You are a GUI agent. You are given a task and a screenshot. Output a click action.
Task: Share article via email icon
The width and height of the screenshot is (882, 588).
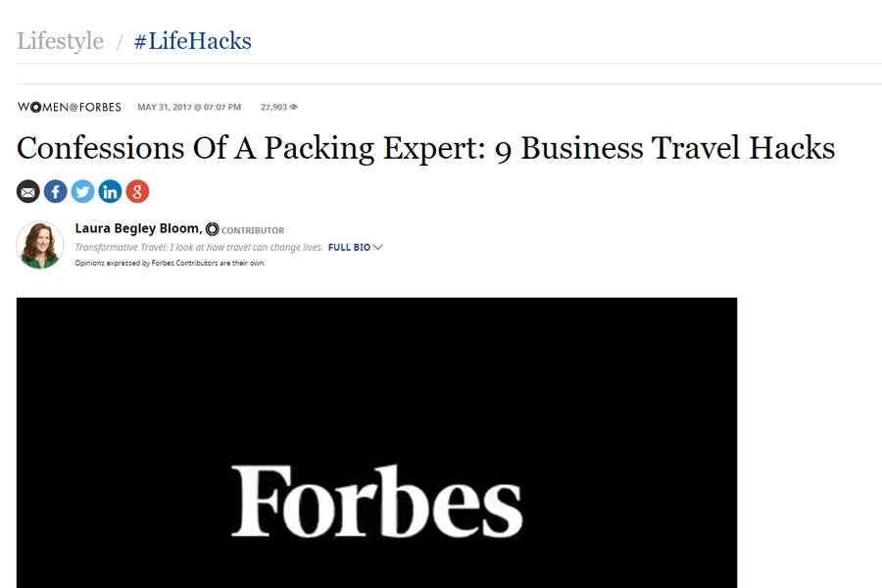point(28,192)
